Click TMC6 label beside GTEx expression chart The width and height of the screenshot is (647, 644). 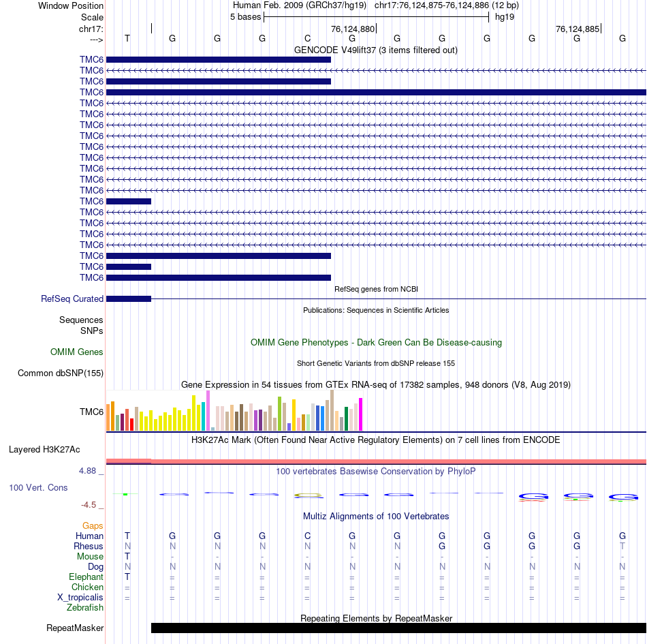91,412
